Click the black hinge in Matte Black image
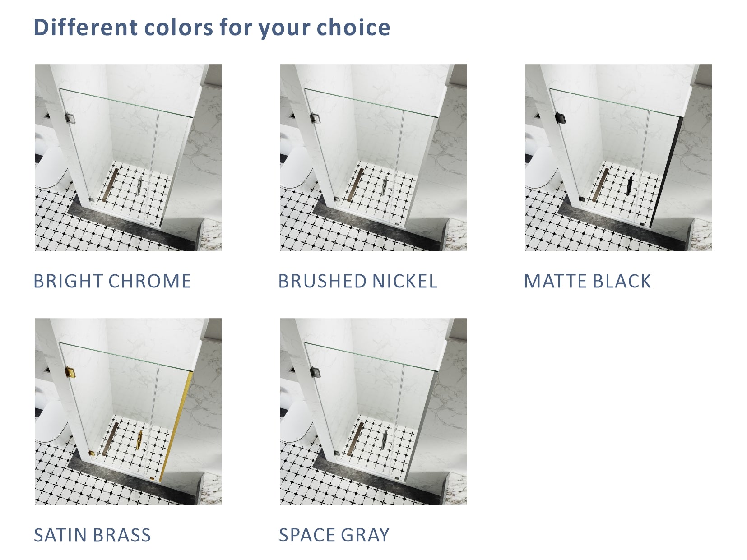Image resolution: width=747 pixels, height=560 pixels. click(560, 118)
